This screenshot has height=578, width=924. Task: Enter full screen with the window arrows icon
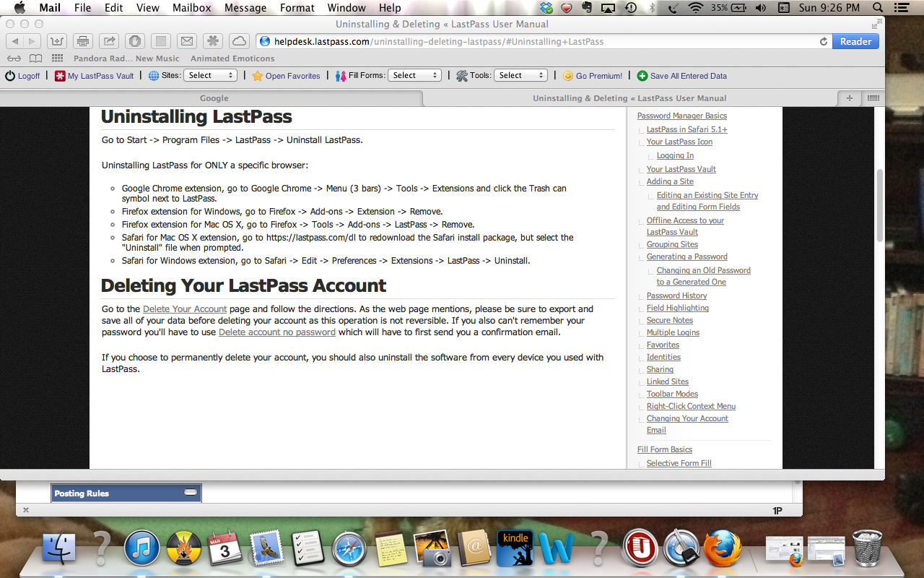coord(876,24)
